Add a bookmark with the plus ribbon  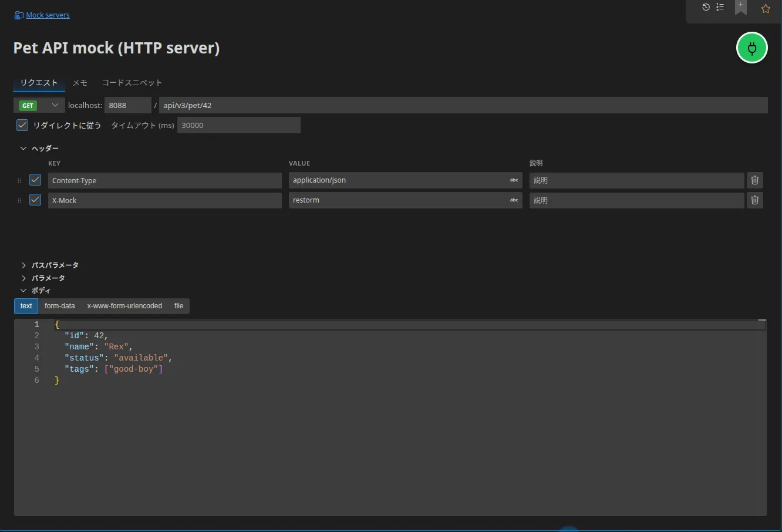[x=741, y=8]
